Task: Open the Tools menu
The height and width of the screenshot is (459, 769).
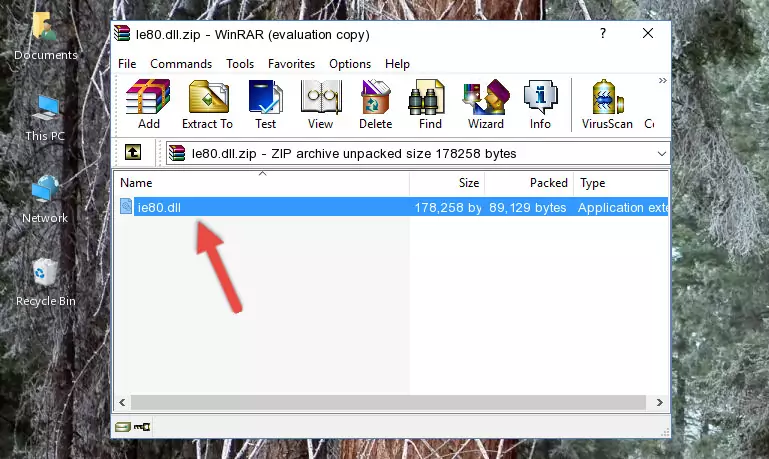Action: (x=240, y=64)
